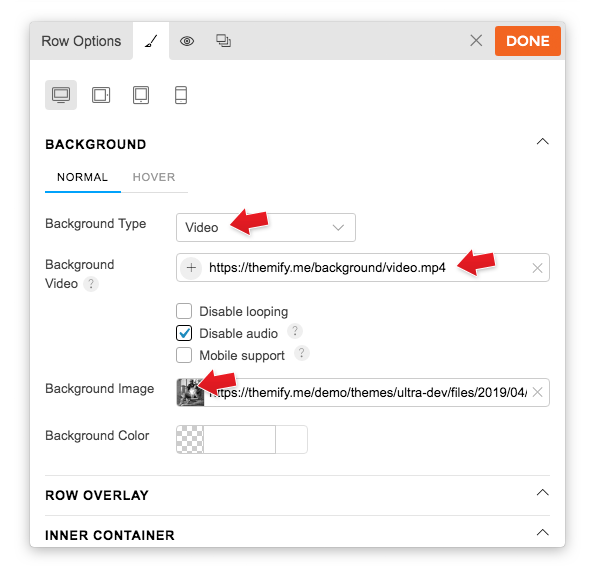This screenshot has height=568, width=594.
Task: Switch to the Hover tab
Action: coord(154,177)
